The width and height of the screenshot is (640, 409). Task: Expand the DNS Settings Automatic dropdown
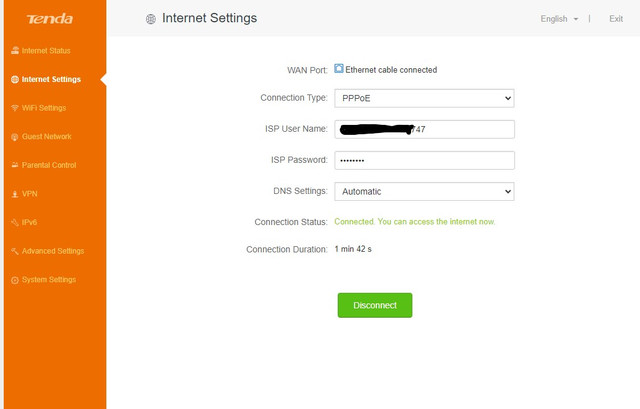[x=424, y=191]
